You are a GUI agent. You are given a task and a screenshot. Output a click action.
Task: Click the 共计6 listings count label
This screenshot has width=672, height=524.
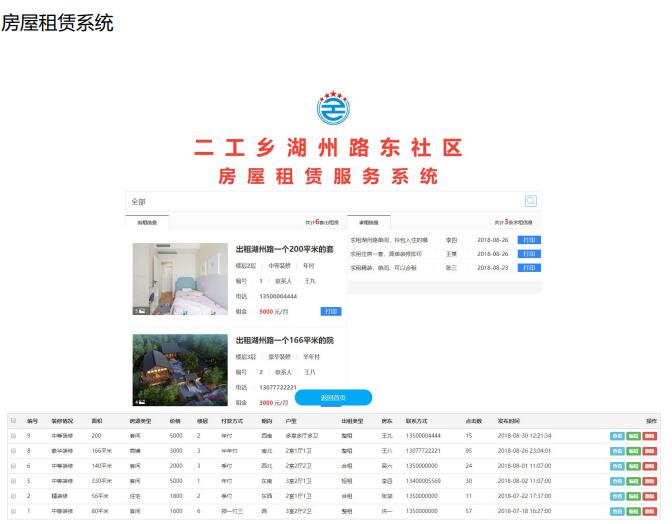pyautogui.click(x=322, y=222)
